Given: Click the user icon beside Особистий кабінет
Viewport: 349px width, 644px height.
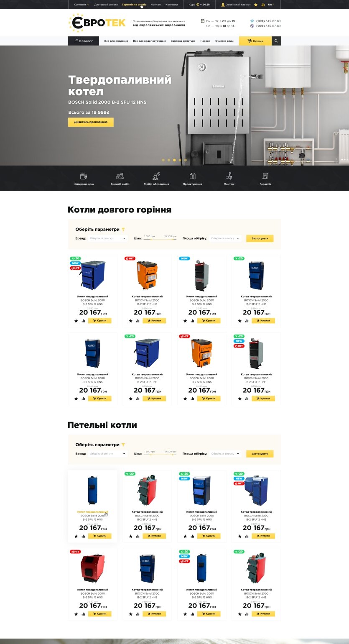Looking at the screenshot, I should pyautogui.click(x=223, y=5).
